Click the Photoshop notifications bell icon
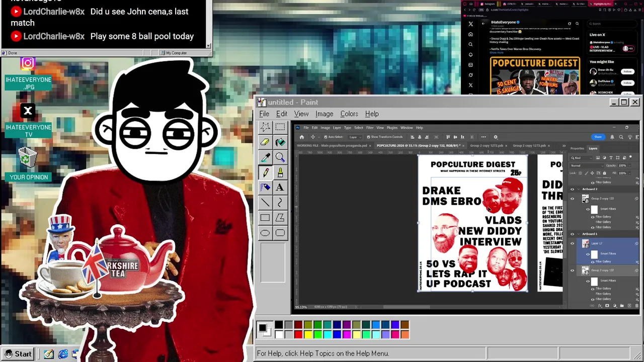 [x=612, y=137]
